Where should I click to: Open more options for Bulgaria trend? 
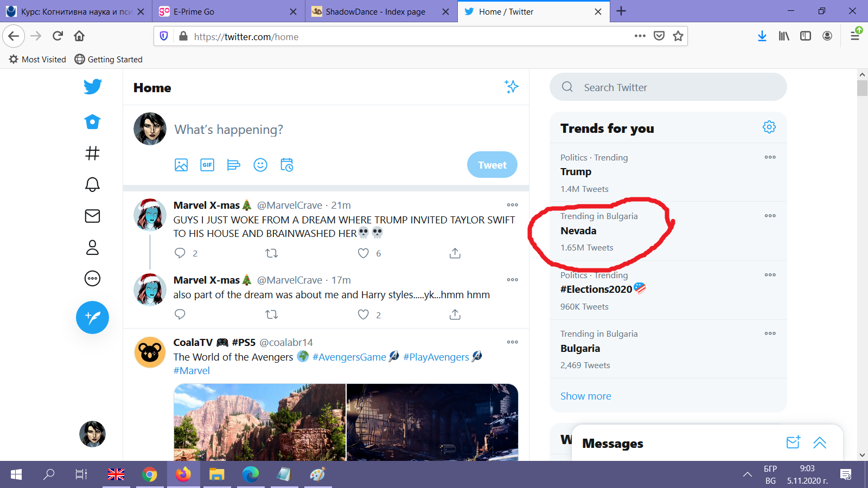770,333
